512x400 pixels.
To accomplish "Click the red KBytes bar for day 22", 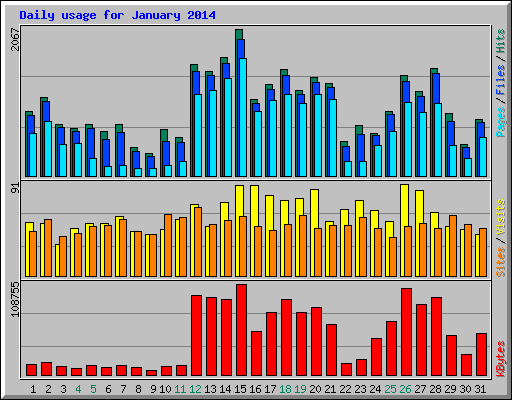I will tap(346, 369).
